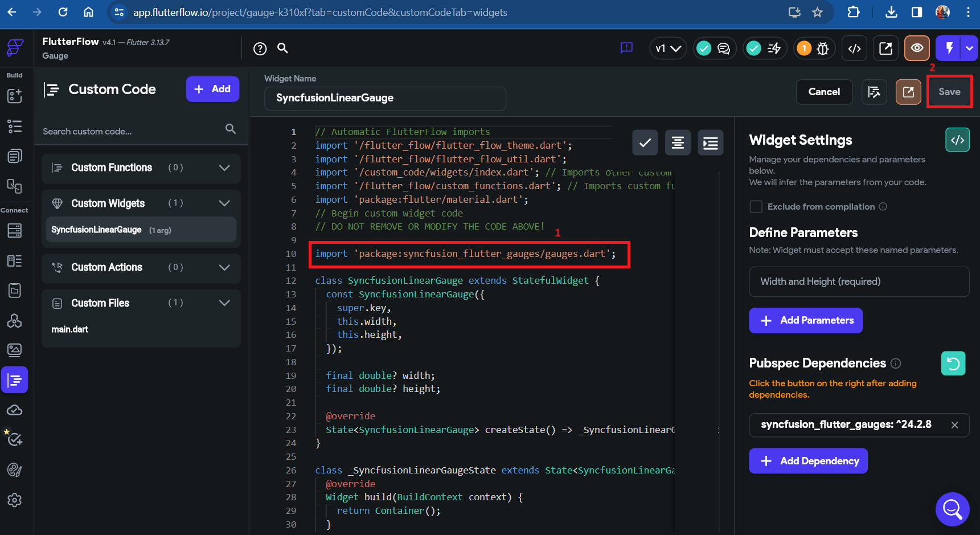The height and width of the screenshot is (535, 980).
Task: Open the API Calls sidebar icon
Action: click(14, 321)
